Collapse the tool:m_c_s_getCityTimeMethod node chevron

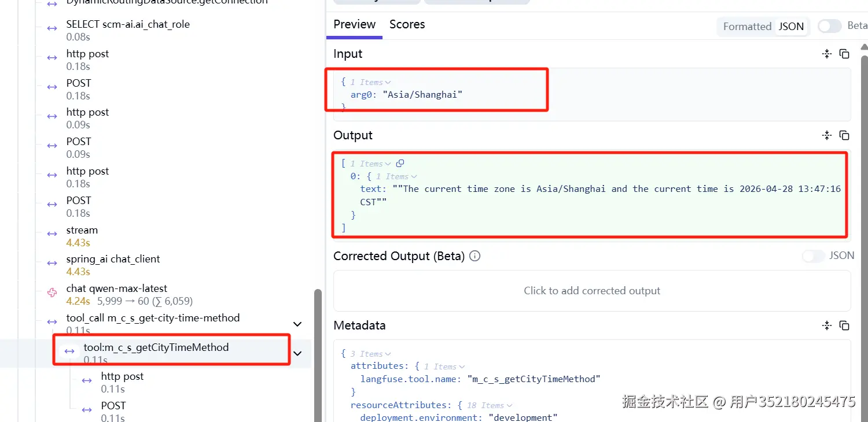297,353
